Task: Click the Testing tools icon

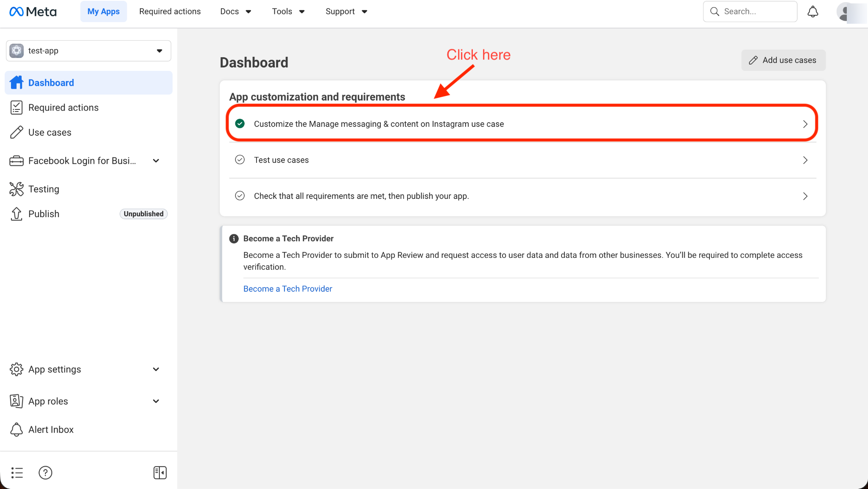Action: [17, 189]
